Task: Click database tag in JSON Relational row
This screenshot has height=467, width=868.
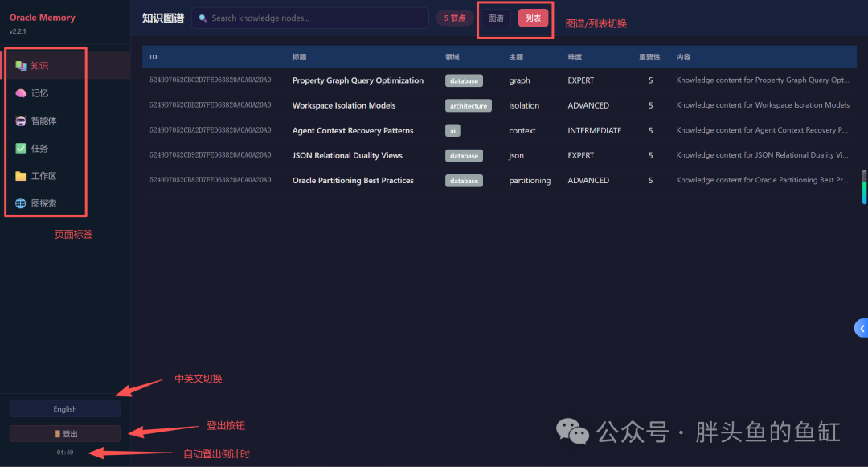Action: [x=464, y=155]
